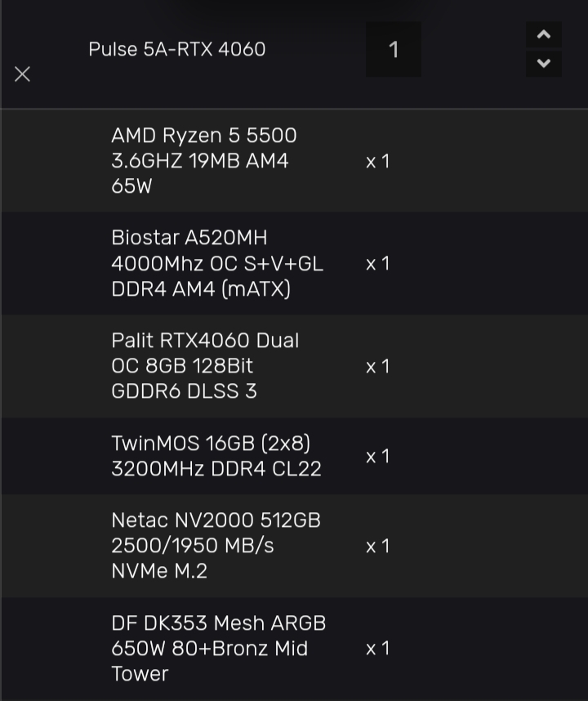Select the AMD Ryzen 5 5500 component
Image resolution: width=588 pixels, height=701 pixels.
point(204,161)
